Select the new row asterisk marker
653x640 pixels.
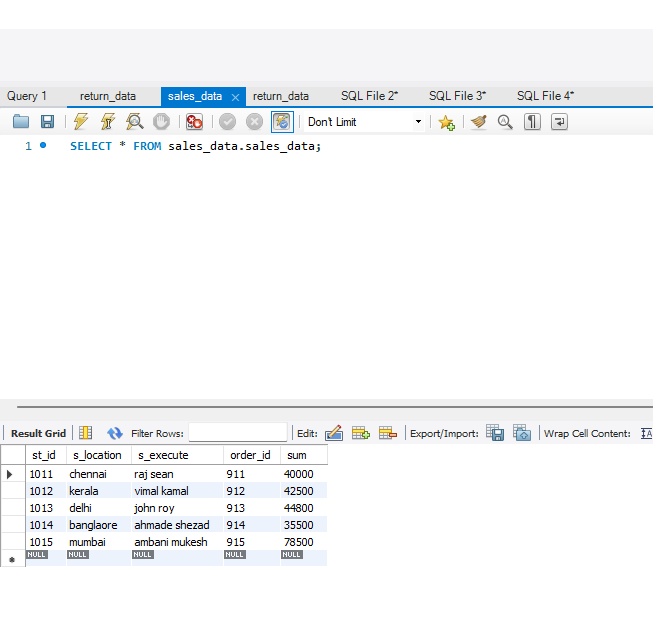click(12, 560)
